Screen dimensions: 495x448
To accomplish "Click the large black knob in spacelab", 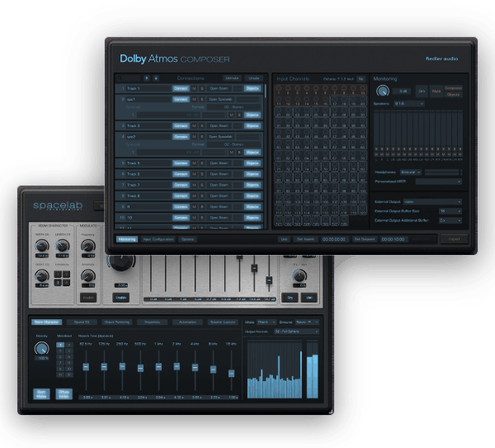I will coord(122,262).
